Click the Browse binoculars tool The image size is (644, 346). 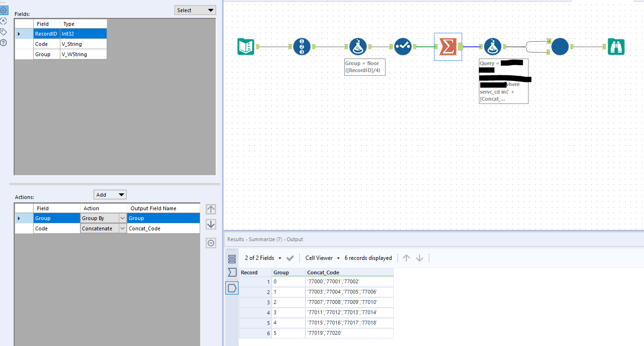(x=616, y=47)
